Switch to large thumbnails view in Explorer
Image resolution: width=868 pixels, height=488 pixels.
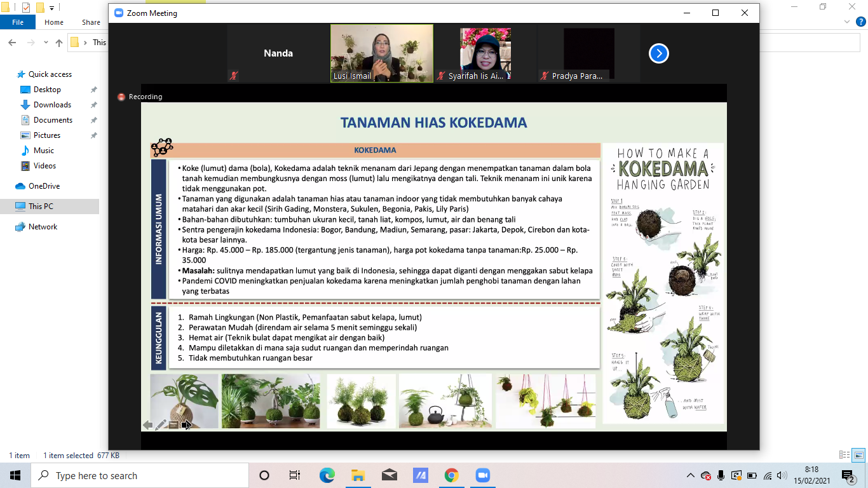pyautogui.click(x=858, y=455)
